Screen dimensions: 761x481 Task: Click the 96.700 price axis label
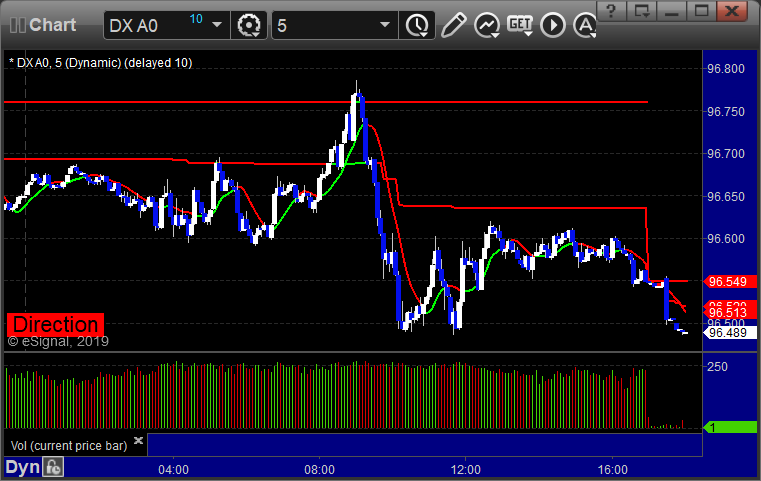pyautogui.click(x=726, y=154)
